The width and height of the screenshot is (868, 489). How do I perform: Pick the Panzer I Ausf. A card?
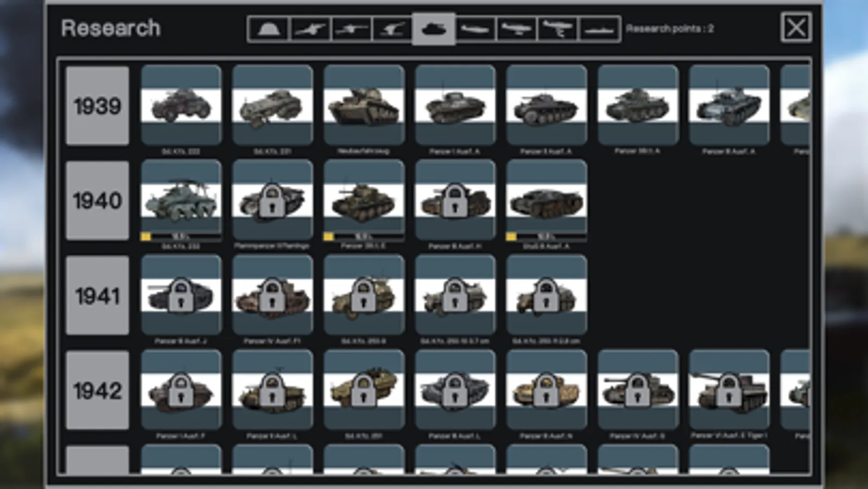point(455,105)
